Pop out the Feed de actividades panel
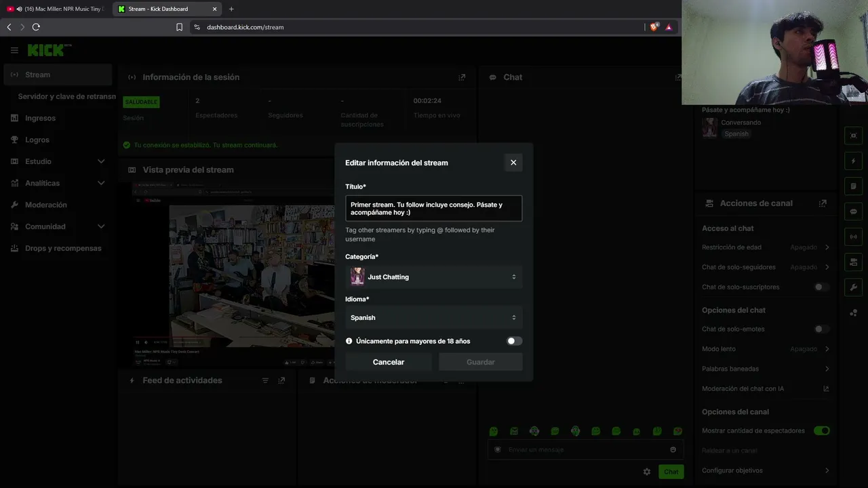Screen dimensions: 868x488 click(281, 381)
